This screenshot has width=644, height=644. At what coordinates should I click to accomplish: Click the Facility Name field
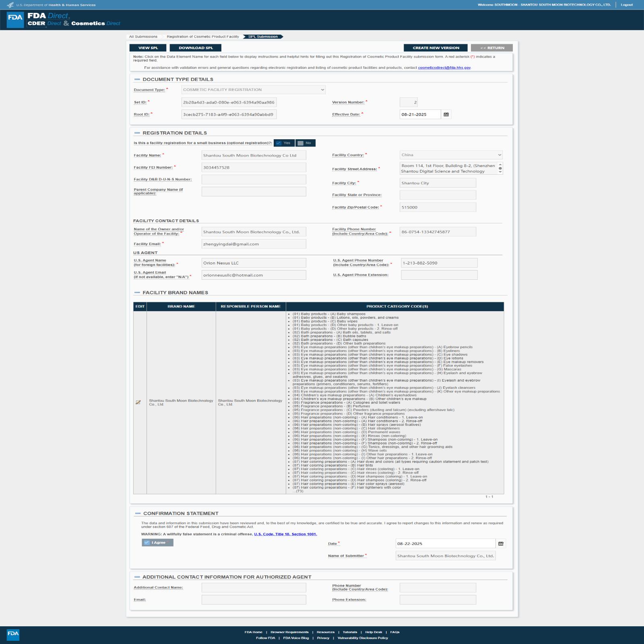click(254, 155)
